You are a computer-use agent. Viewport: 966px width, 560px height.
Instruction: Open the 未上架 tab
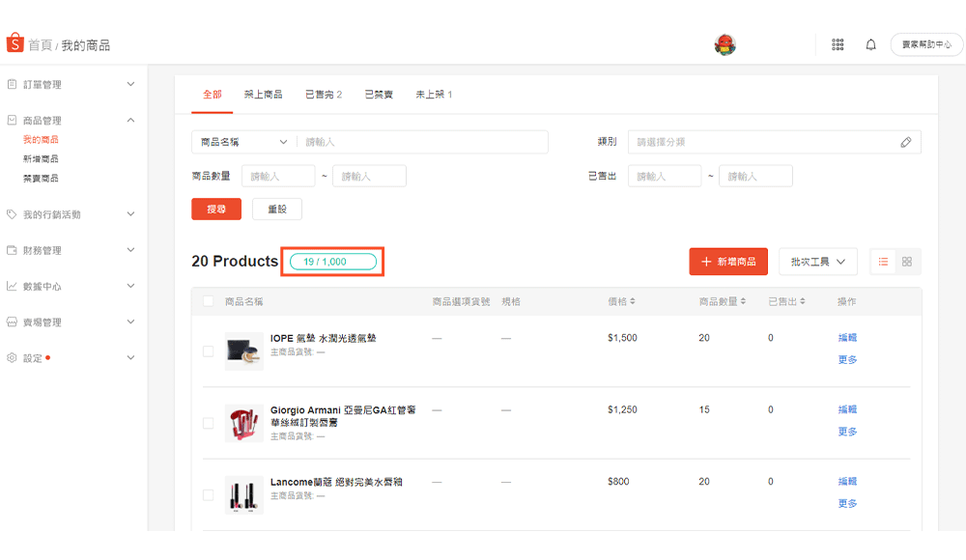click(x=434, y=95)
